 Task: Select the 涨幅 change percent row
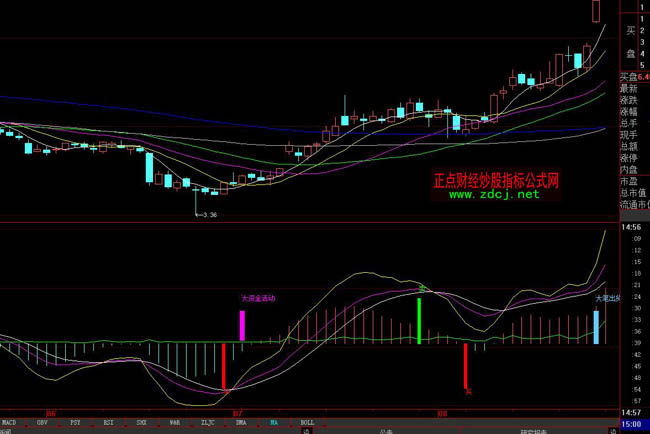628,111
